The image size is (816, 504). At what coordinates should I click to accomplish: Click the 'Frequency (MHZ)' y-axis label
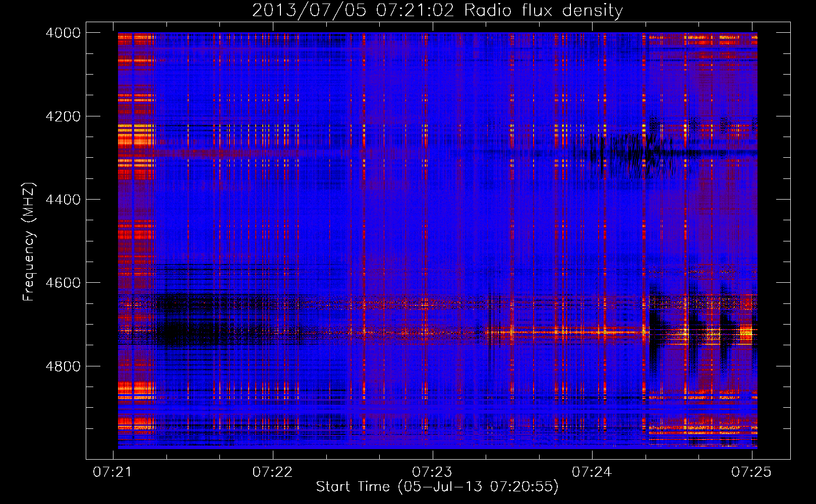coord(29,242)
